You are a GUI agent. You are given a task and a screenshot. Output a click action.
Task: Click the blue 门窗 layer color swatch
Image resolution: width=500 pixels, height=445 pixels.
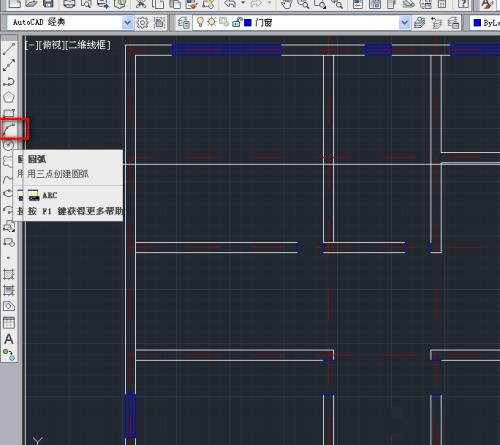click(x=248, y=23)
